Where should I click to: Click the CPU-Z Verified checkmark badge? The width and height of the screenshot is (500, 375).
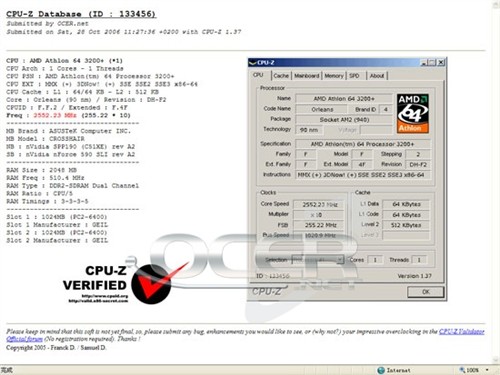(x=151, y=283)
